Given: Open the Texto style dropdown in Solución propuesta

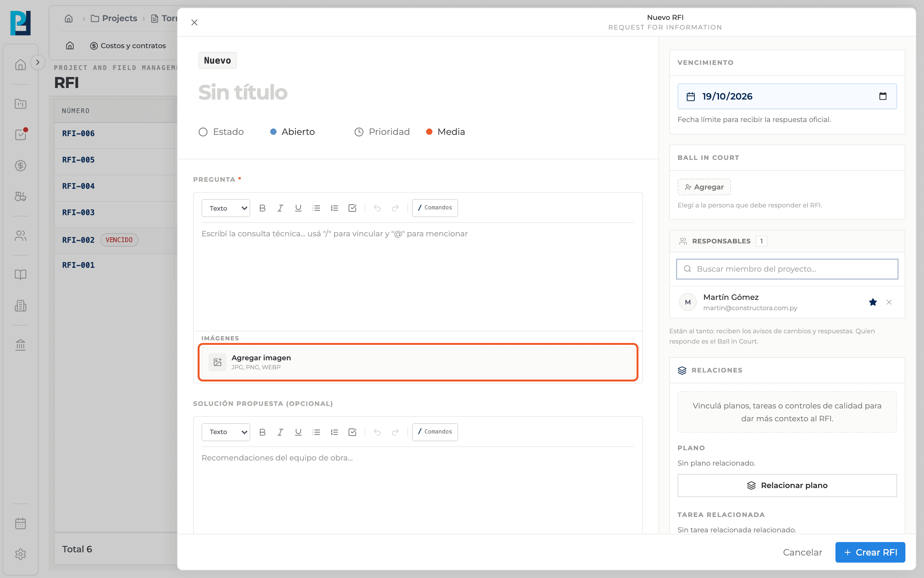Looking at the screenshot, I should [x=226, y=432].
